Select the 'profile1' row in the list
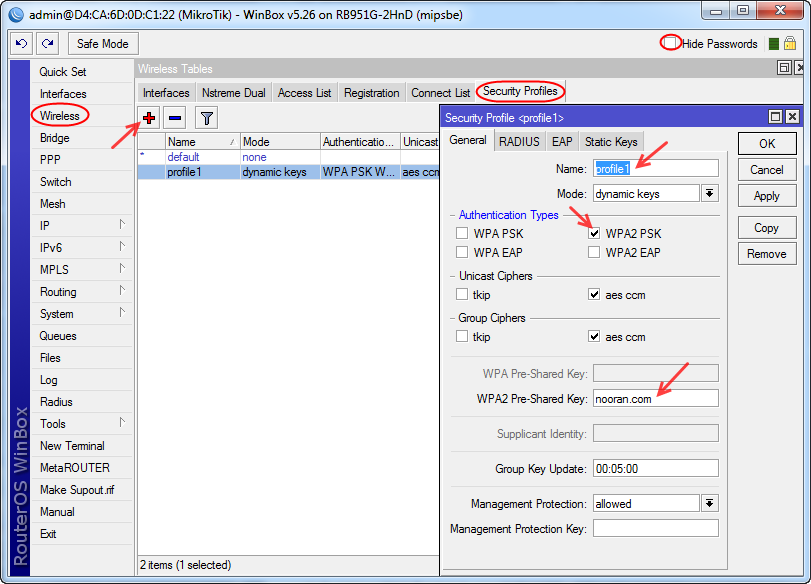811x584 pixels. click(289, 172)
